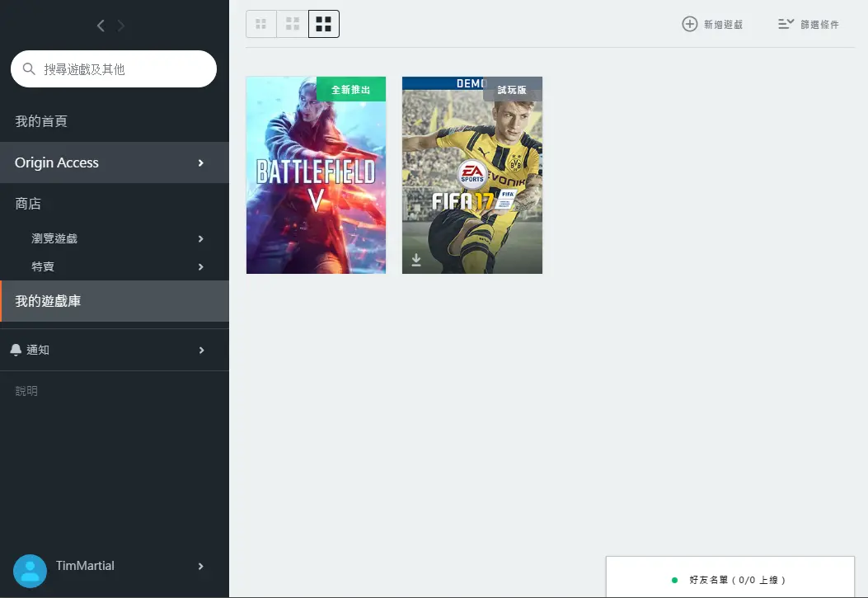
Task: Open Origin Access in the sidebar
Action: pos(115,162)
